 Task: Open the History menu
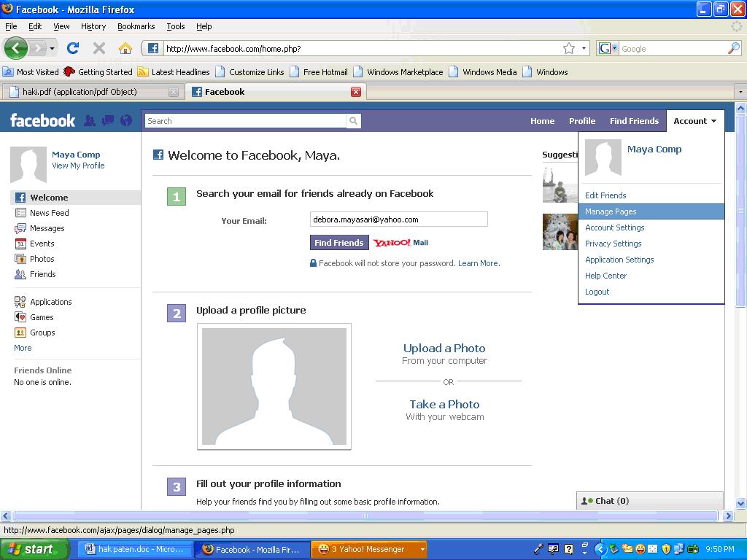tap(93, 26)
